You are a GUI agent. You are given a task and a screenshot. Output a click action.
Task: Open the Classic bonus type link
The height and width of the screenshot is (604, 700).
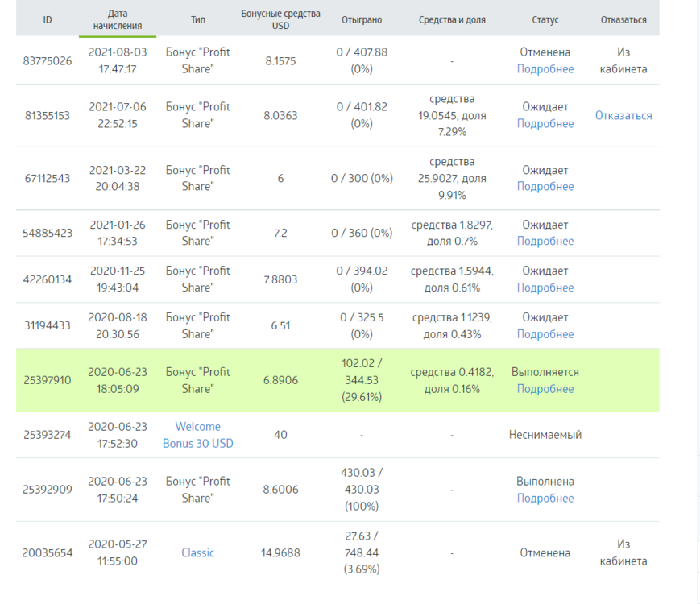pos(198,552)
